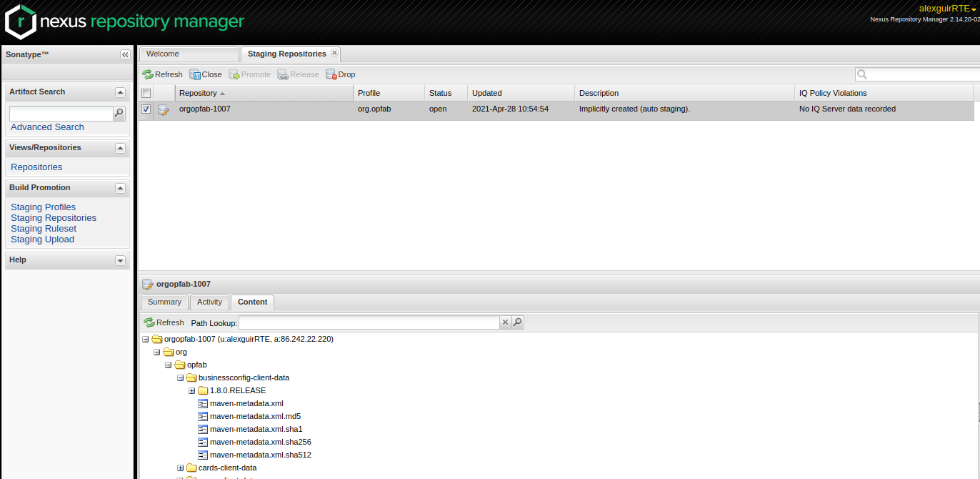Click the maven-metadata.xml.md5 file icon

pyautogui.click(x=203, y=416)
